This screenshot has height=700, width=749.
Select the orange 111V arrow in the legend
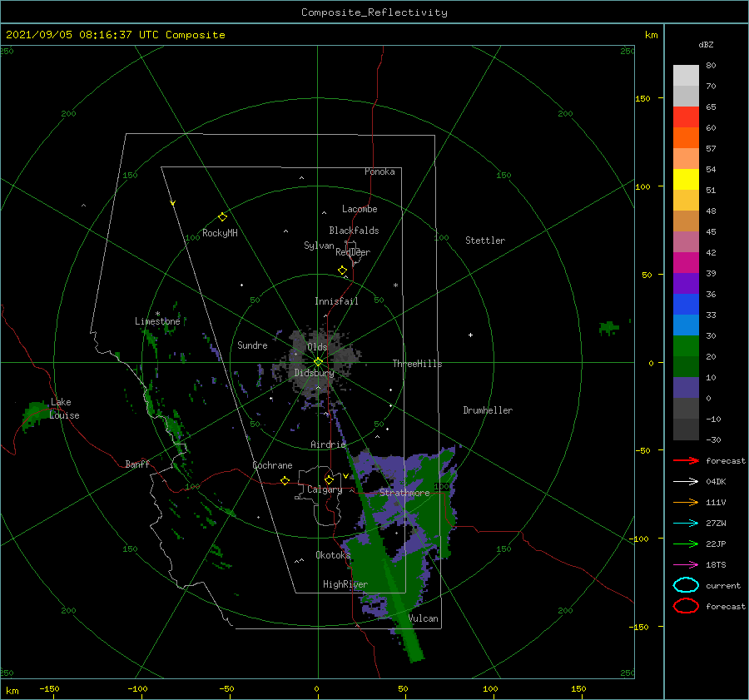pos(686,502)
